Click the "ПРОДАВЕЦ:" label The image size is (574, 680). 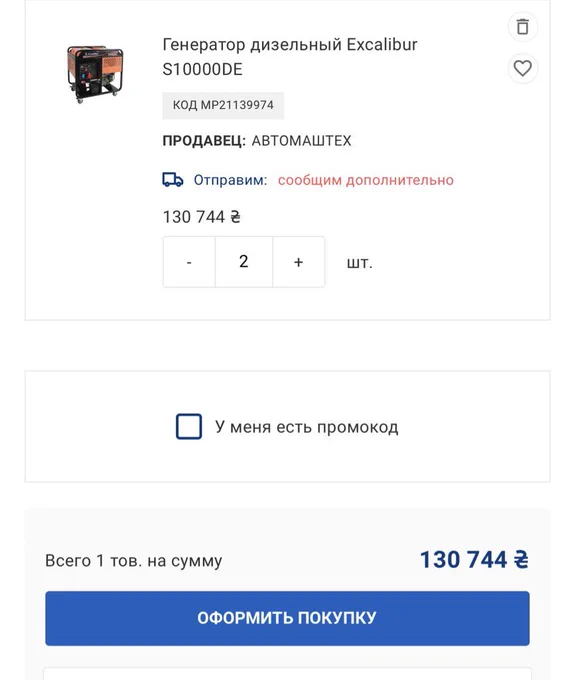[204, 141]
